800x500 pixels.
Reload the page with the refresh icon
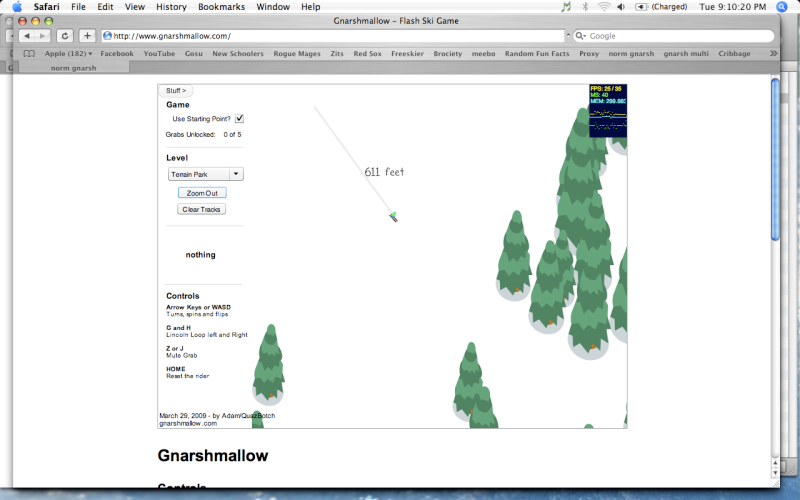point(66,36)
